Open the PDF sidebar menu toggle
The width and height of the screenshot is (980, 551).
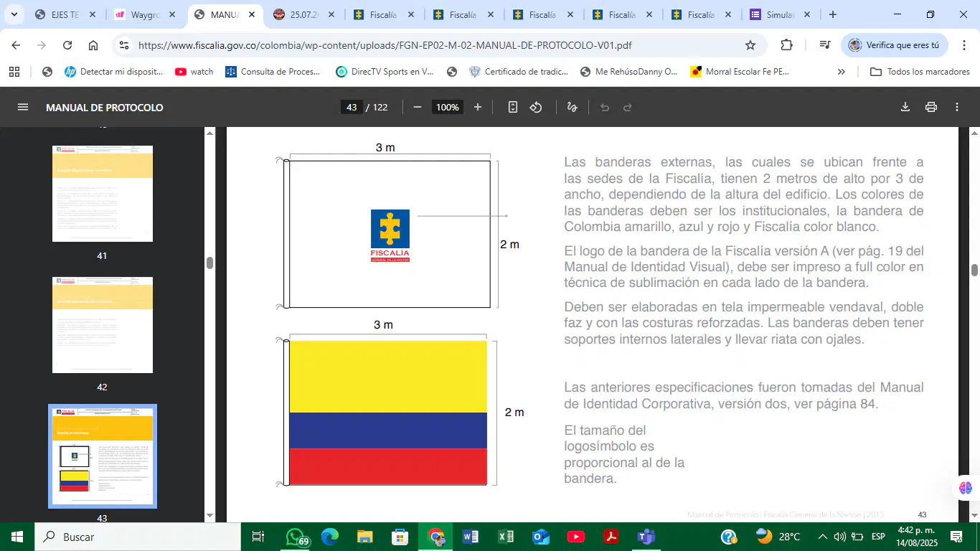(x=23, y=108)
